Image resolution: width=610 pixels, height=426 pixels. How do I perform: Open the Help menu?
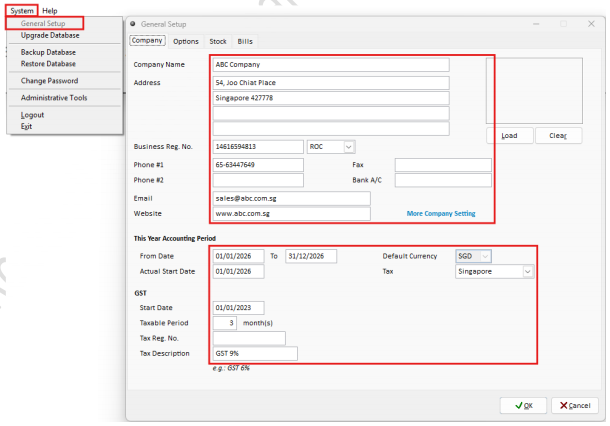pos(50,11)
